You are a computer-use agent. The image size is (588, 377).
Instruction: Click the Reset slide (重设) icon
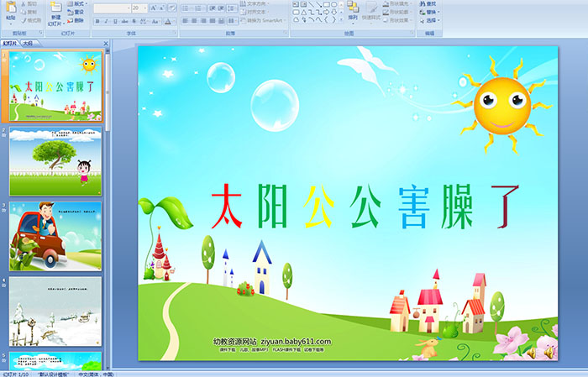pos(76,12)
